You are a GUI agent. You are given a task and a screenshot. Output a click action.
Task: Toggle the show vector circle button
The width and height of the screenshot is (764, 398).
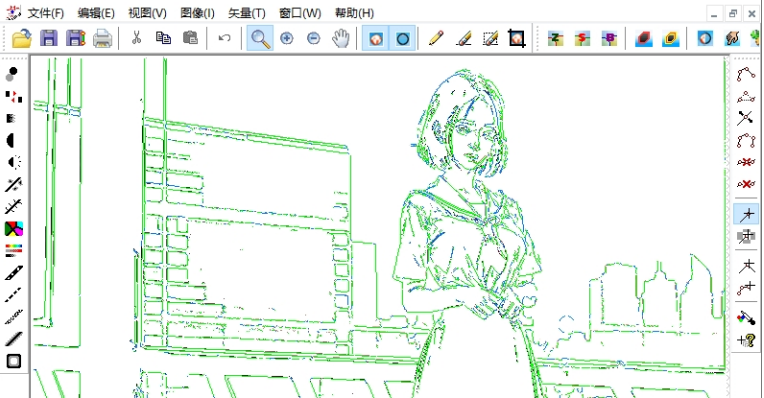[x=402, y=38]
